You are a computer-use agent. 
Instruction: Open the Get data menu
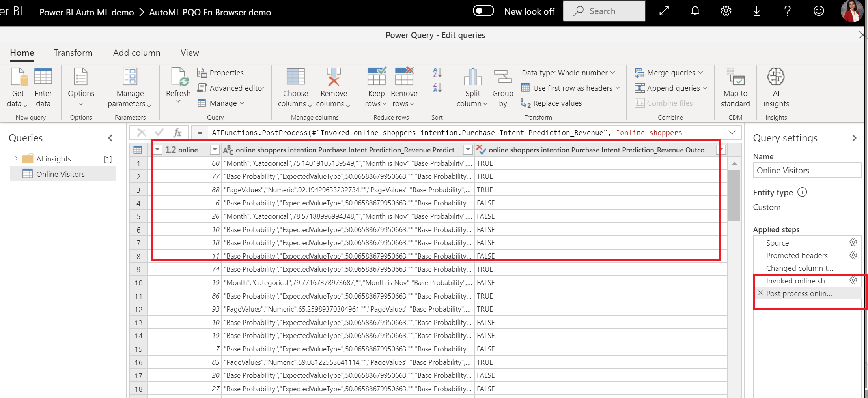pos(18,88)
